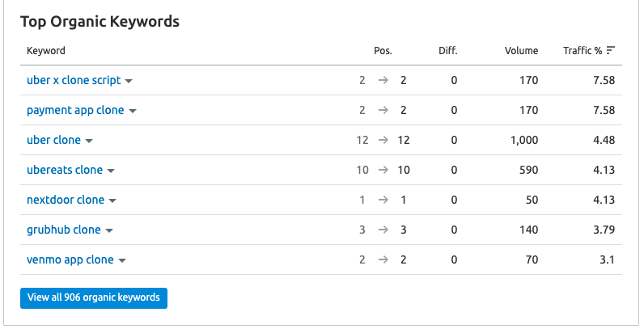Select the ubereats clone keyword link

click(65, 170)
